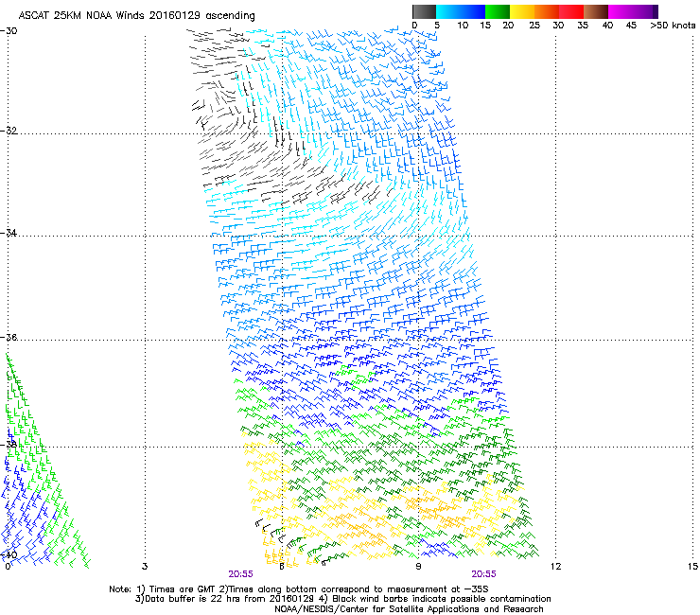Click the '15' longitude axis label
The height and width of the screenshot is (615, 700).
pos(692,567)
